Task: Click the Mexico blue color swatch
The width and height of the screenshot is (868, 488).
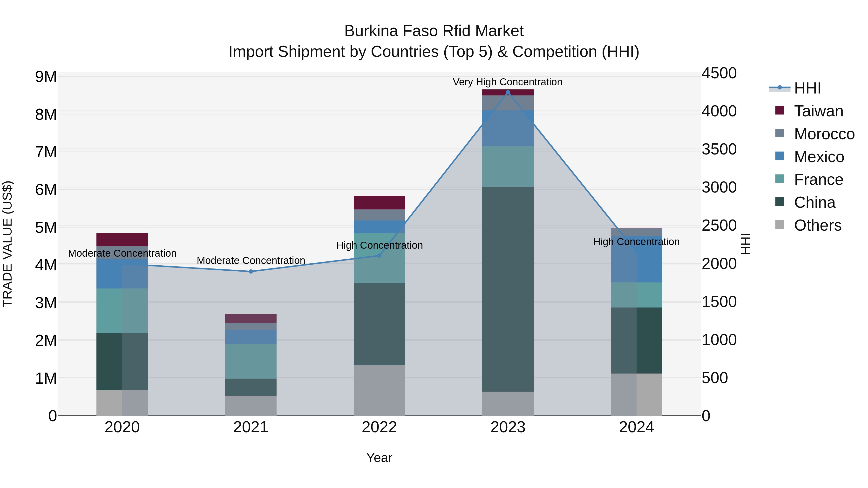Action: pyautogui.click(x=779, y=156)
